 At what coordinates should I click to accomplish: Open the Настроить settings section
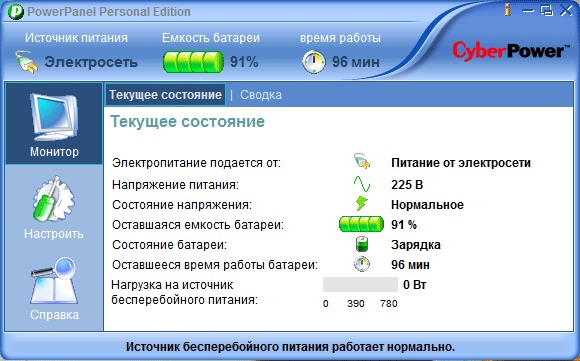(x=54, y=207)
